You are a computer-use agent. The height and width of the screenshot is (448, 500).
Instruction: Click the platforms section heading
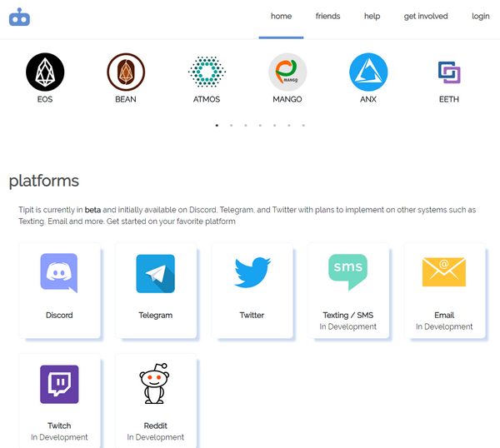pos(43,181)
